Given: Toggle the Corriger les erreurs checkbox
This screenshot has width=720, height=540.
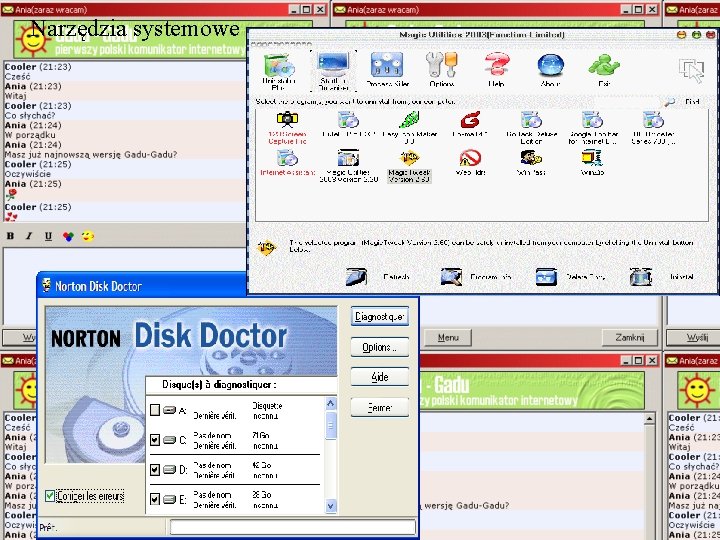Looking at the screenshot, I should click(50, 496).
